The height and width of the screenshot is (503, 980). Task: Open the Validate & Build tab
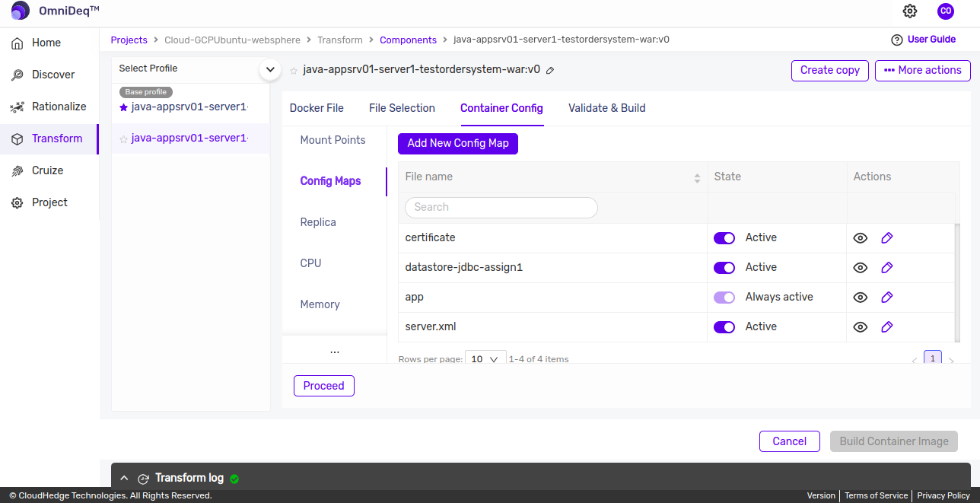606,108
